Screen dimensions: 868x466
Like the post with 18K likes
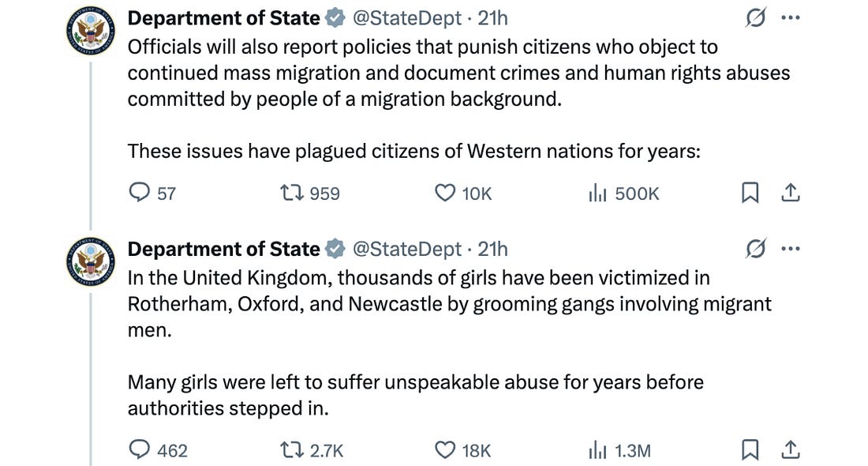coord(446,450)
